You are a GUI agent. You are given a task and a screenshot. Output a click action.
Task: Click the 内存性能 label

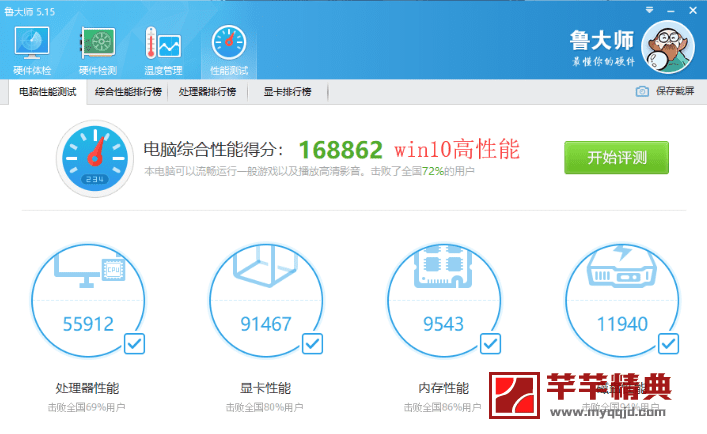coord(444,388)
